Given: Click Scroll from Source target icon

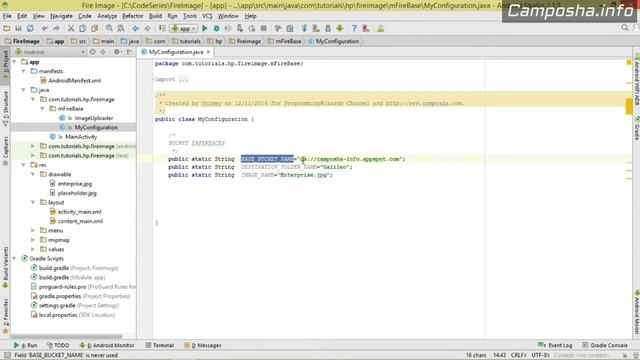Looking at the screenshot, I should 93,52.
